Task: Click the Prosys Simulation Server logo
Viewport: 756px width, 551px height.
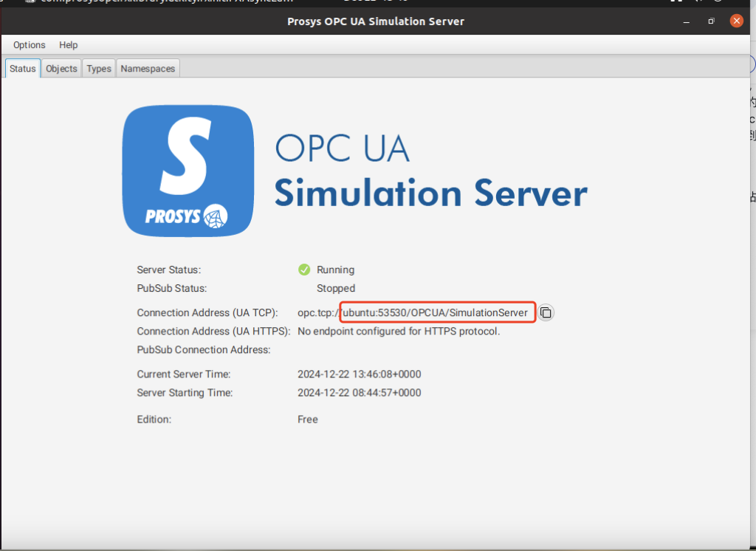Action: pyautogui.click(x=188, y=171)
